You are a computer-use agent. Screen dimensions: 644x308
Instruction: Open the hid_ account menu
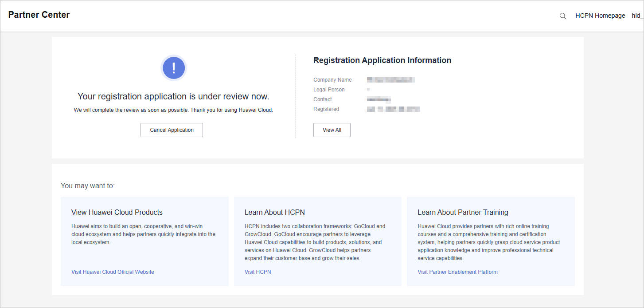[637, 16]
